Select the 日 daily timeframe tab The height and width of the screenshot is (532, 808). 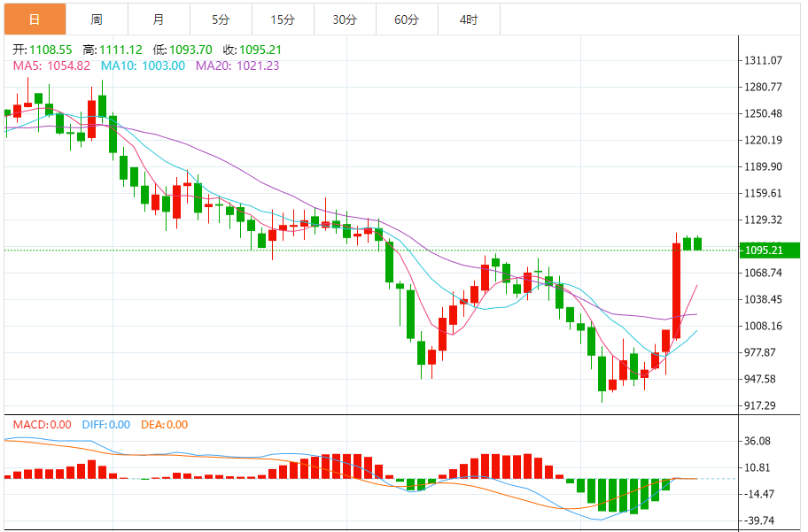tap(35, 19)
